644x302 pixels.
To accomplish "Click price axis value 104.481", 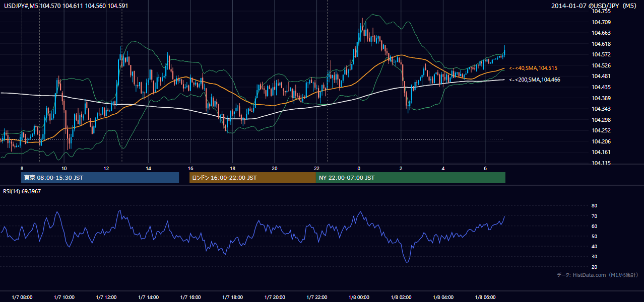I will (x=602, y=76).
